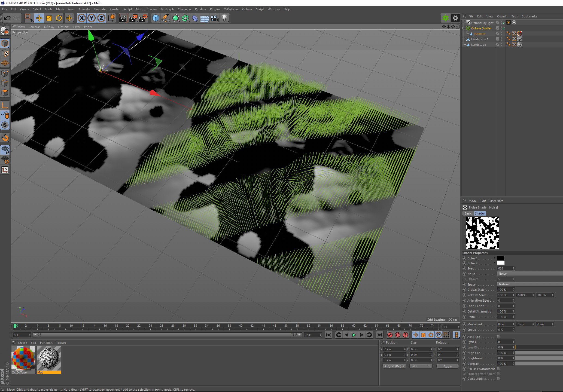This screenshot has width=563, height=392.
Task: Open Octane settings gear icon
Action: pyautogui.click(x=455, y=18)
